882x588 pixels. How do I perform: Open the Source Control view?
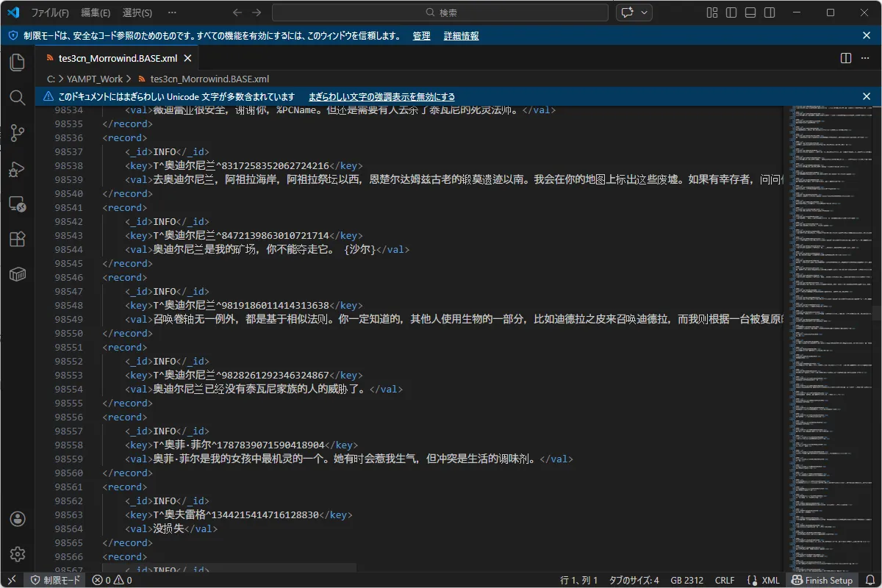click(x=18, y=133)
